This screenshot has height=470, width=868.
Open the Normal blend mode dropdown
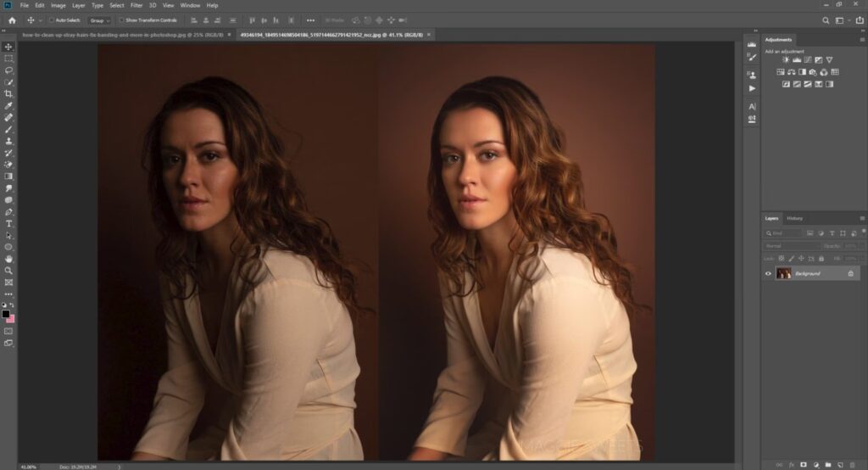pyautogui.click(x=791, y=246)
